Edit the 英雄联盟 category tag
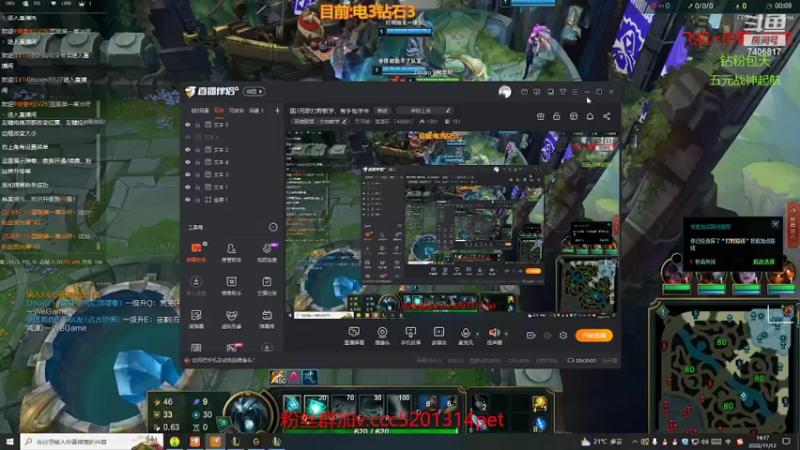 click(320, 121)
